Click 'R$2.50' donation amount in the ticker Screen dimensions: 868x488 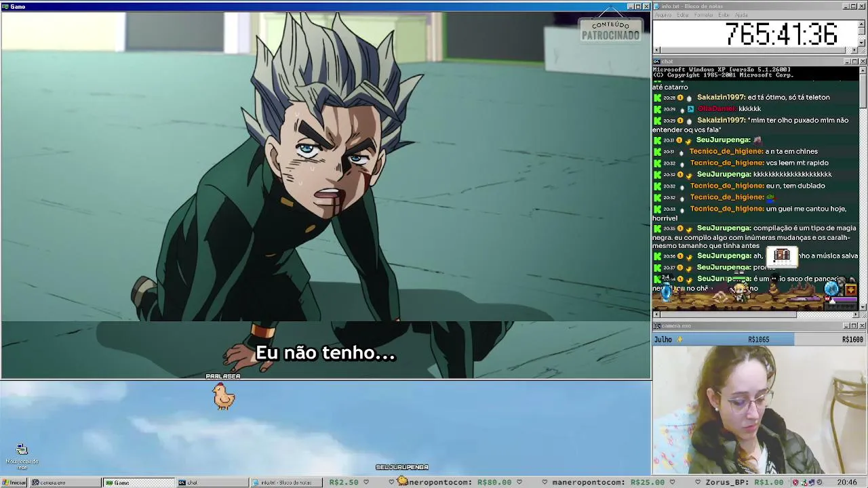point(344,483)
